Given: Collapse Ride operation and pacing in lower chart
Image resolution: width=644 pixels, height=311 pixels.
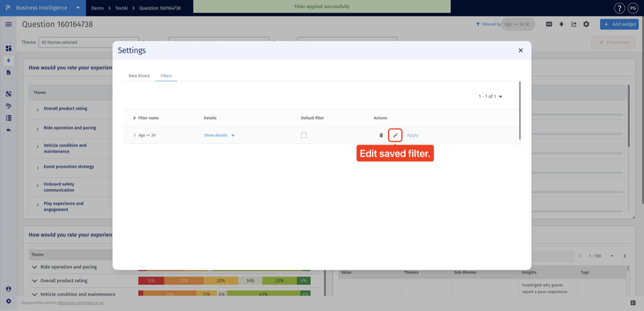Looking at the screenshot, I should click(x=35, y=267).
